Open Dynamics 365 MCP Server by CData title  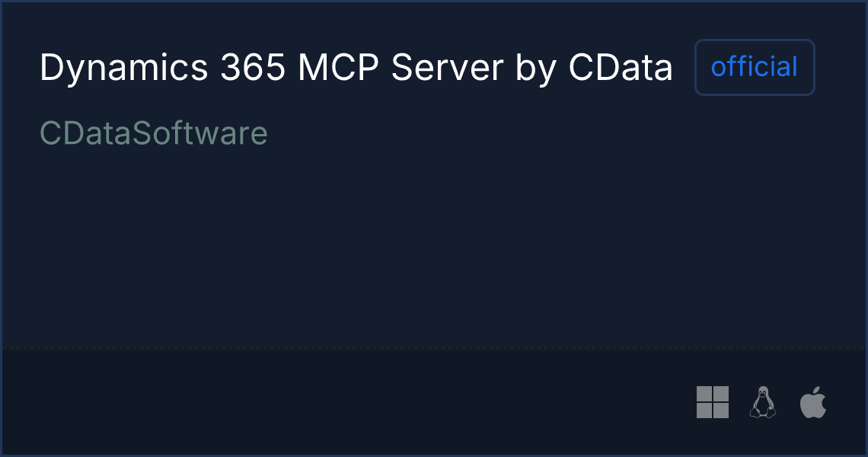point(356,68)
